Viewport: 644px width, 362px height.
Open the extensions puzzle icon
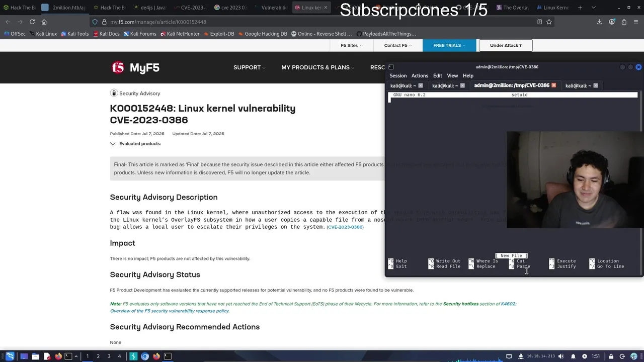pos(624,22)
